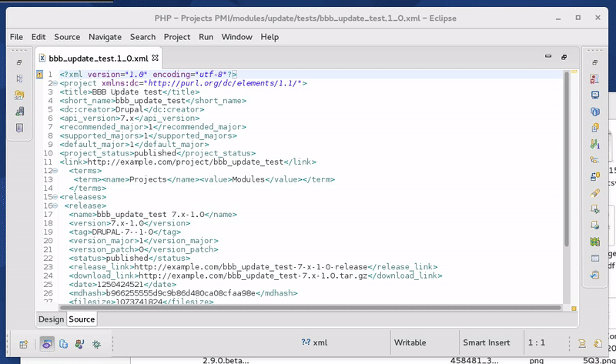The width and height of the screenshot is (616, 364).
Task: Open the bookmark-shaped view icon in left sidebar
Action: point(19,128)
